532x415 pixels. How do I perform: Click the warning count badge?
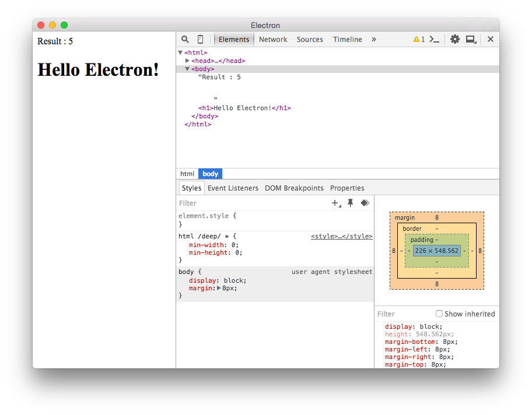(x=419, y=39)
